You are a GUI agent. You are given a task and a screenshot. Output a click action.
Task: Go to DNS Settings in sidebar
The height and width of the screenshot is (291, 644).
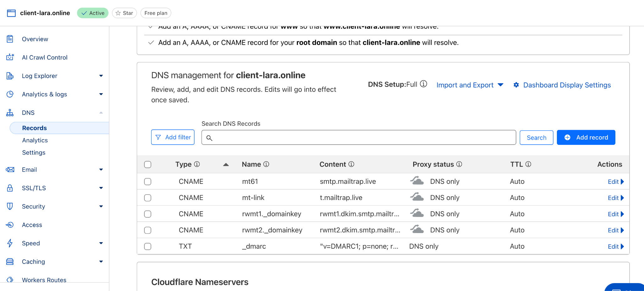tap(34, 153)
